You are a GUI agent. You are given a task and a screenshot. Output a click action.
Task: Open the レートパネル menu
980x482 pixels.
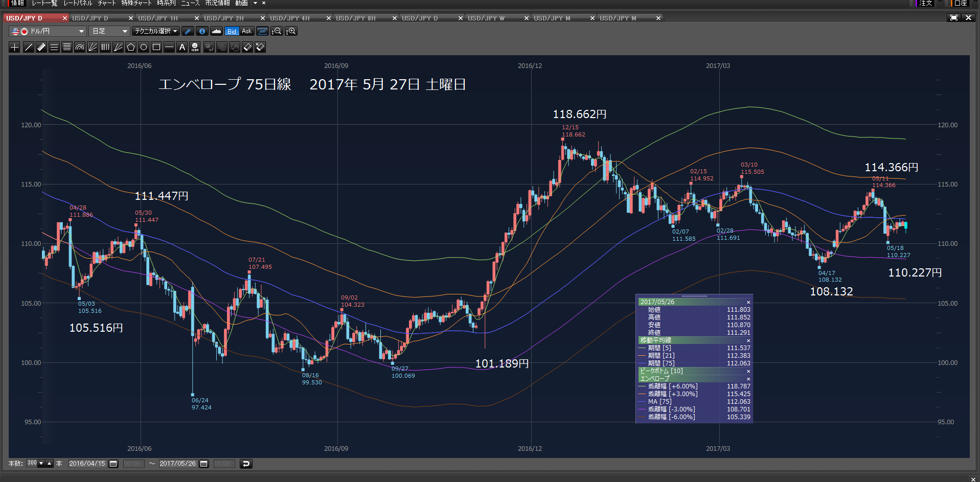[x=78, y=3]
